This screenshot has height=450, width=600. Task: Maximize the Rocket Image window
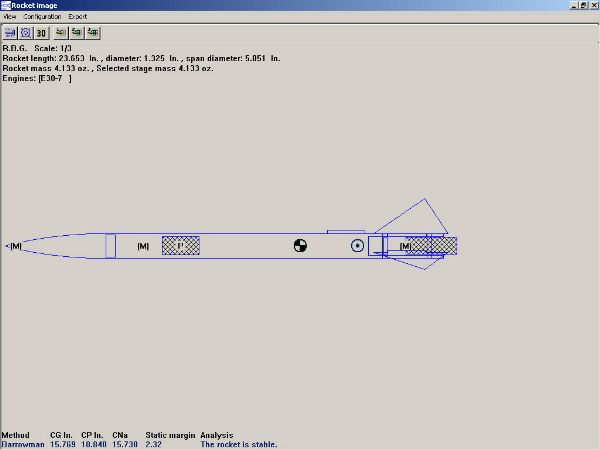pos(583,5)
